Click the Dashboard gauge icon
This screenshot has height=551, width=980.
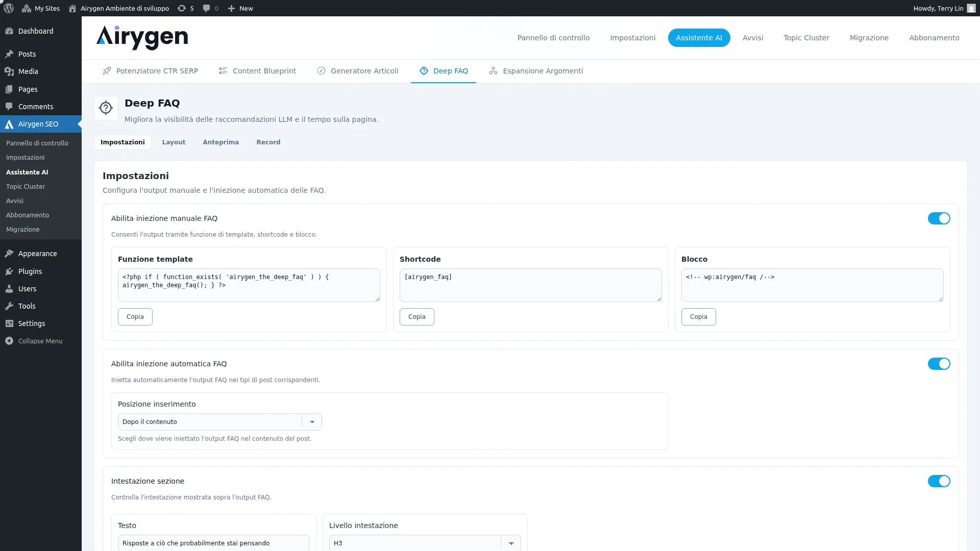(9, 31)
